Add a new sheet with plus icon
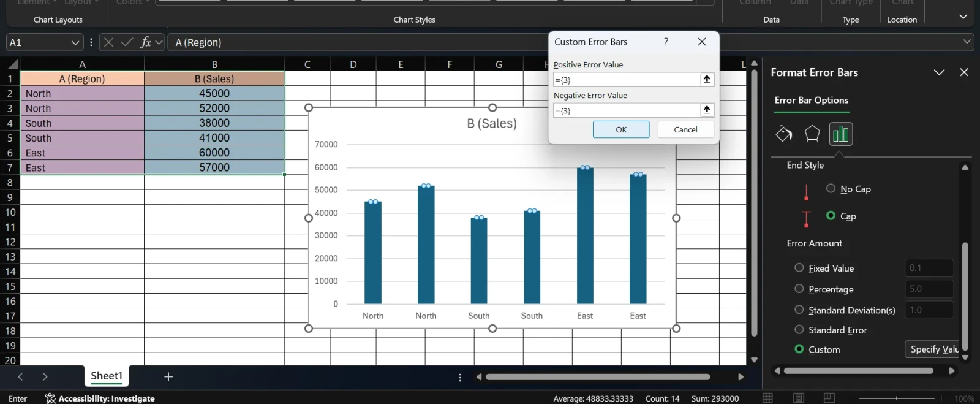Screen dimensions: 980x404 168,376
